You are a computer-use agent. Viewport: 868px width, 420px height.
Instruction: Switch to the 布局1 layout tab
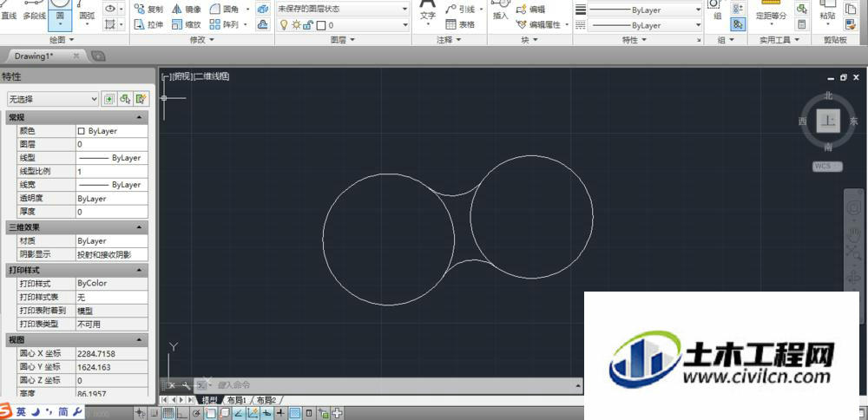click(x=236, y=400)
